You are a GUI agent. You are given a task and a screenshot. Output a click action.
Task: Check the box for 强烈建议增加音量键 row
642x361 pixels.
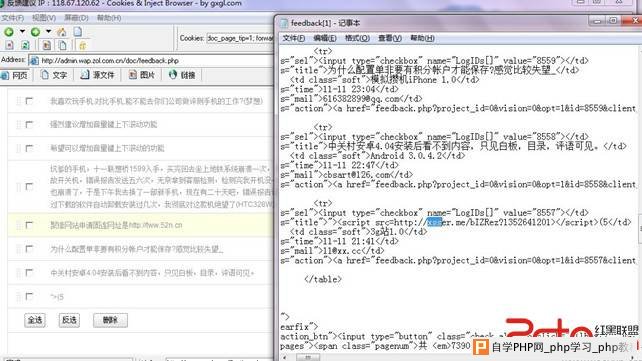(29, 124)
